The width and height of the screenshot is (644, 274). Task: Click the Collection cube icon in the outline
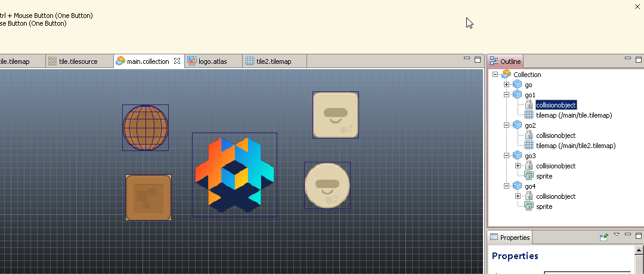pyautogui.click(x=506, y=74)
